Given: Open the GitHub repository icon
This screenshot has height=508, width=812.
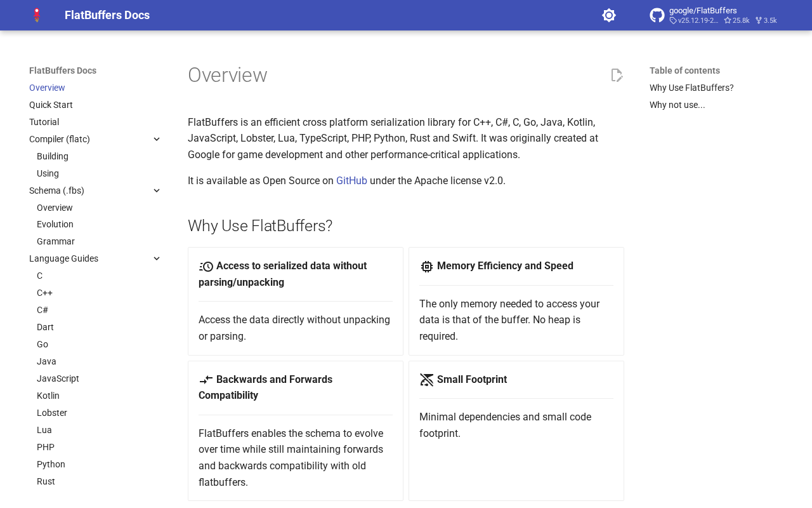Looking at the screenshot, I should [x=657, y=15].
